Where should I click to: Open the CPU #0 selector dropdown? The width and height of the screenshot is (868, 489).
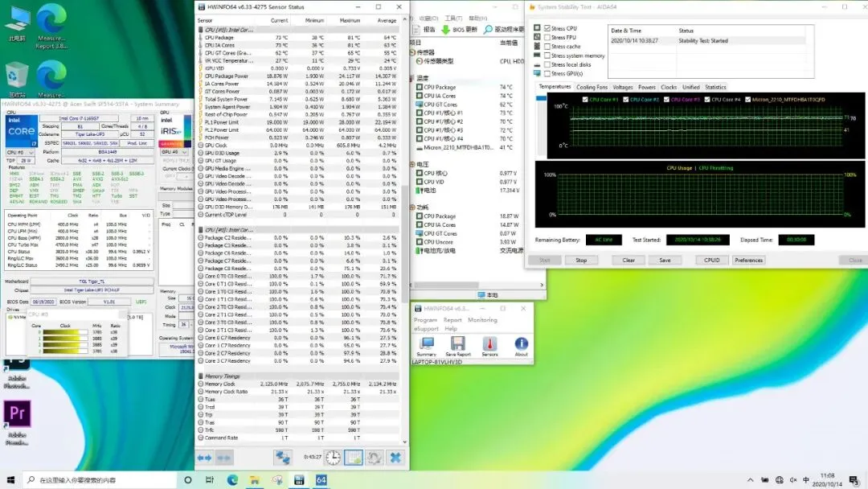pyautogui.click(x=20, y=152)
